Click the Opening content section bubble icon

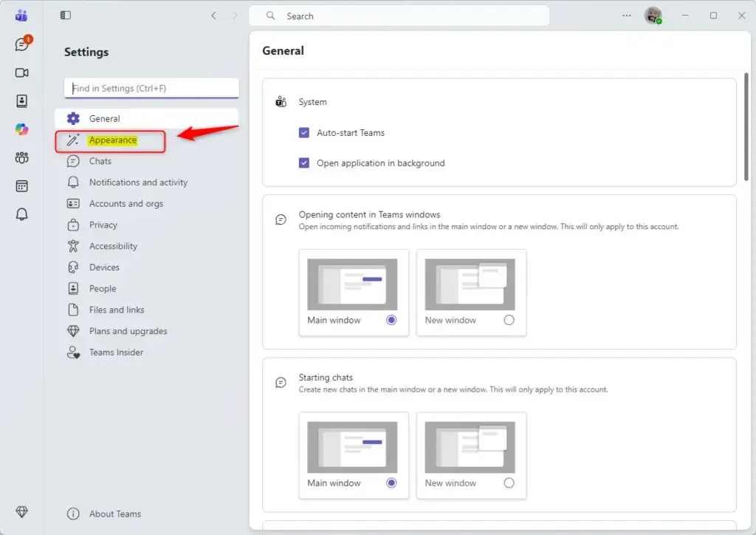point(281,219)
